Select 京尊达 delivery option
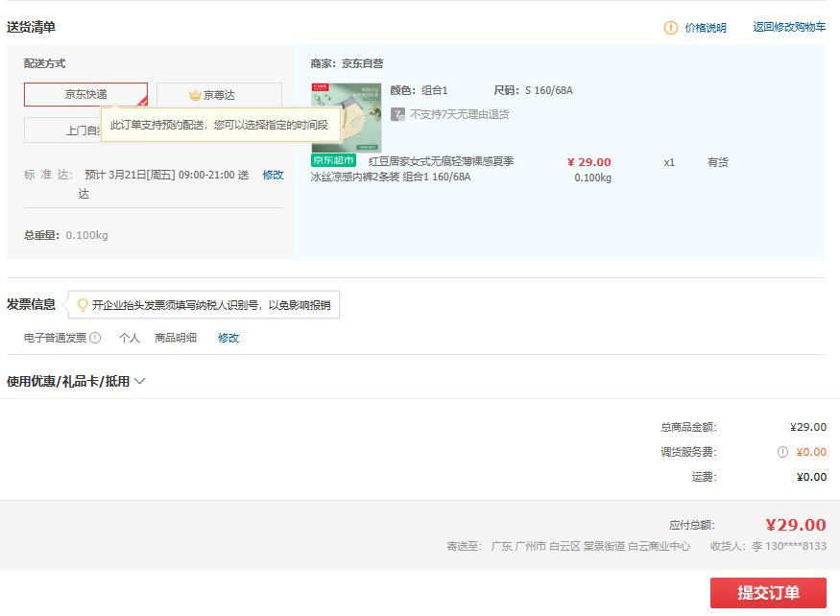Image resolution: width=840 pixels, height=616 pixels. pos(219,95)
